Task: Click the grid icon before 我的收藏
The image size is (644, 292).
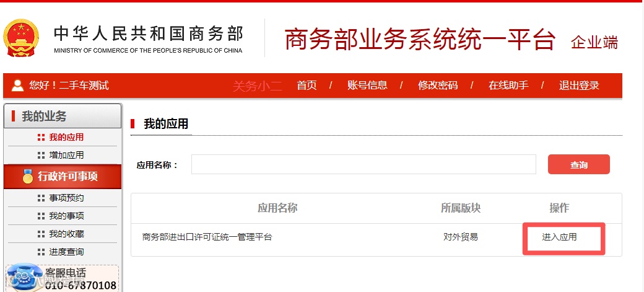Action: [x=41, y=234]
